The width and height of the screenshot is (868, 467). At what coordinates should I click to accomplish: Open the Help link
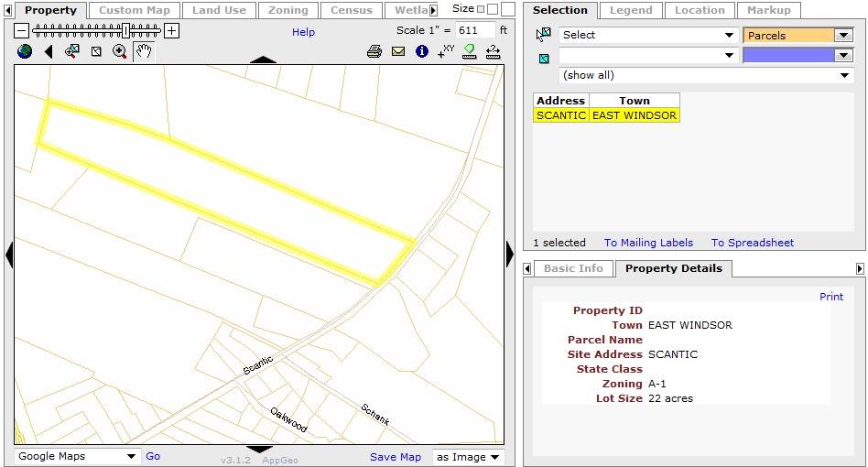(x=303, y=32)
